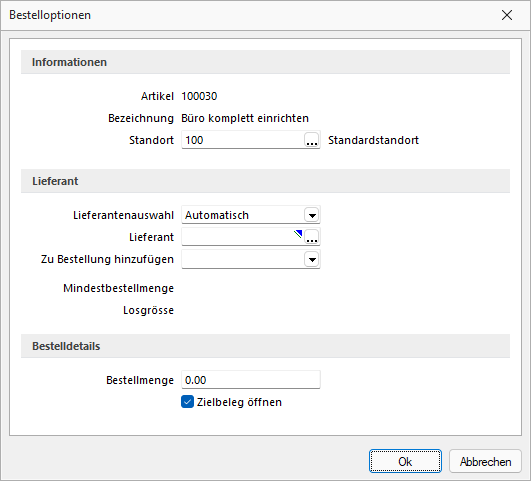The width and height of the screenshot is (531, 481).
Task: Click the Lieferant section header bar
Action: point(265,181)
